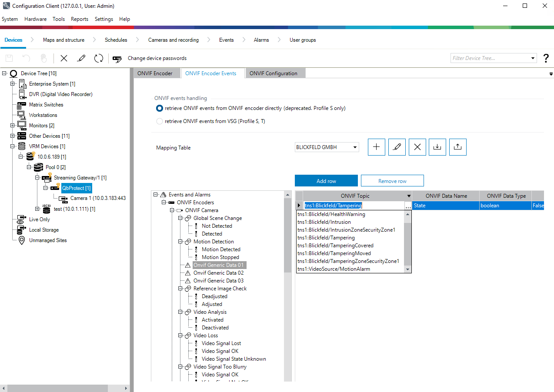
Task: Click the Remove row button
Action: [x=392, y=181]
